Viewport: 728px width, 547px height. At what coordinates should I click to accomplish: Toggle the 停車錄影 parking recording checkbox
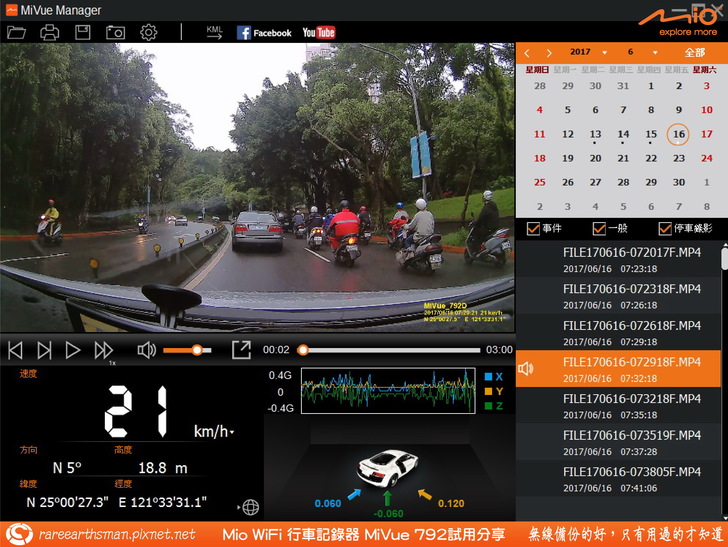[x=665, y=229]
